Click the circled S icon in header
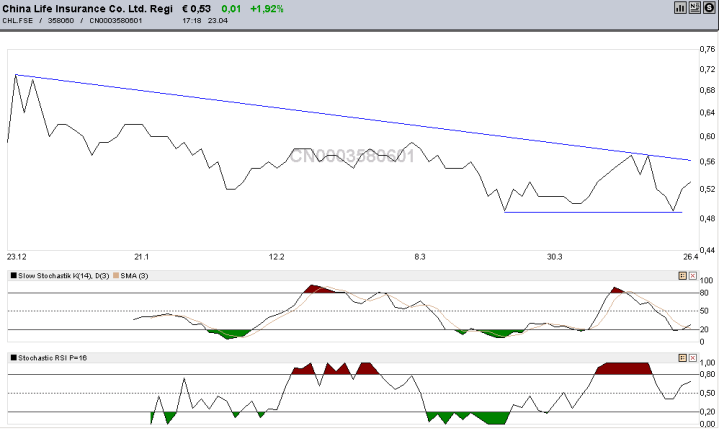 pyautogui.click(x=709, y=8)
